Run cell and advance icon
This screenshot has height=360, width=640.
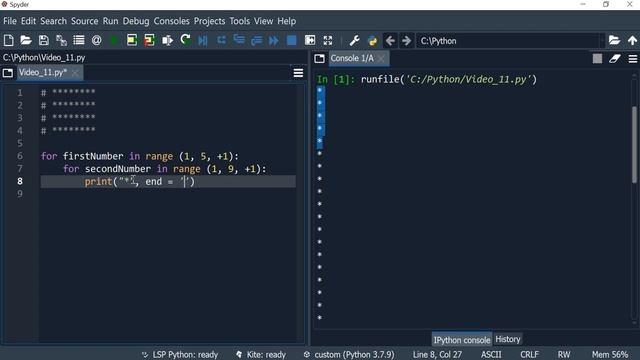[149, 40]
